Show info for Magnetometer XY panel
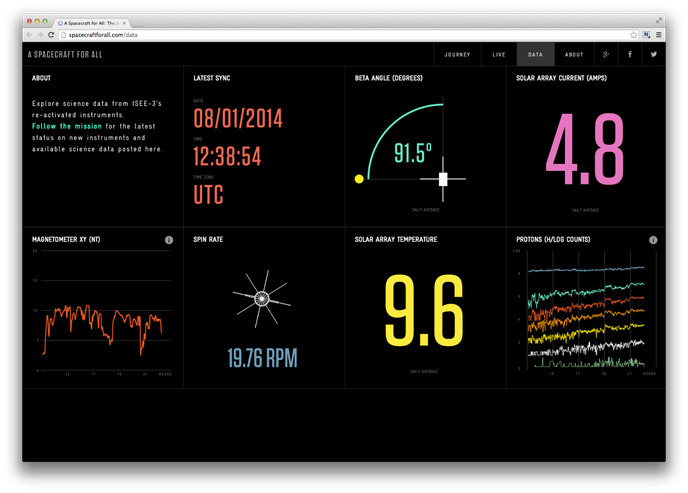This screenshot has height=493, width=688. pos(169,240)
